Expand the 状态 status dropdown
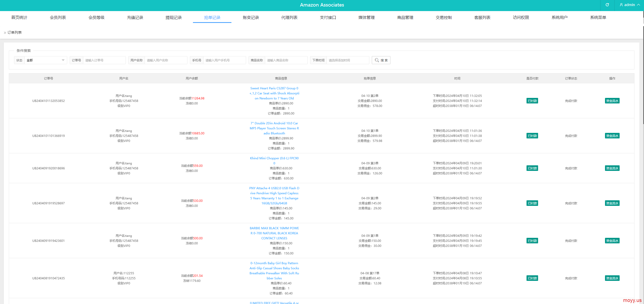644x304 pixels. tap(46, 60)
